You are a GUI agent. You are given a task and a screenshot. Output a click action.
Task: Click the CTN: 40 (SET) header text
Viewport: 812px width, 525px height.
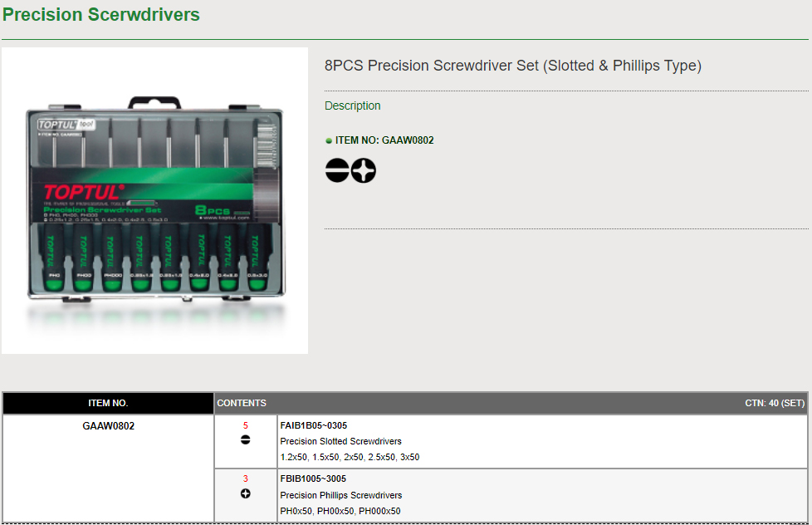[x=775, y=403]
